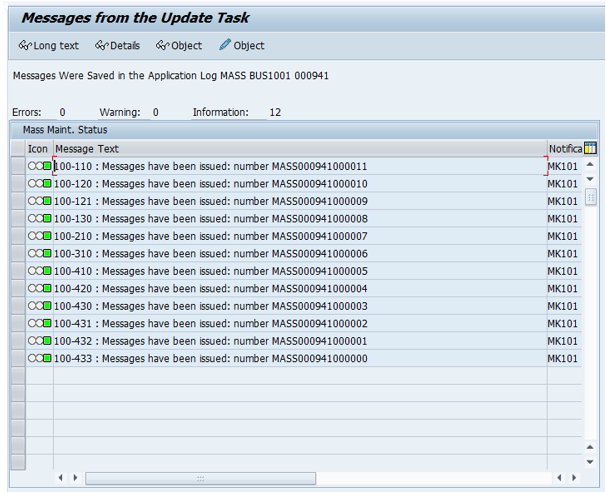
Task: Click horizontal scrollbar left arrow under message column
Action: (61, 478)
